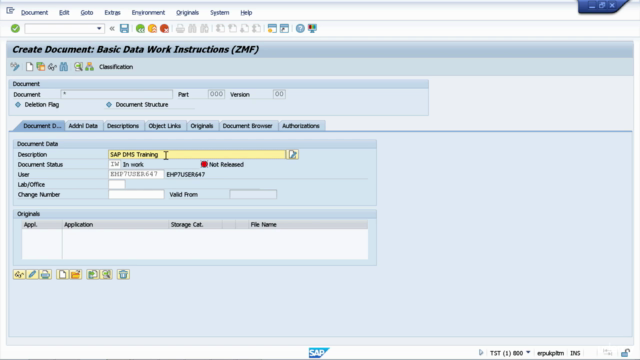Image resolution: width=640 pixels, height=360 pixels.
Task: Switch to the Document D... tab
Action: click(42, 126)
